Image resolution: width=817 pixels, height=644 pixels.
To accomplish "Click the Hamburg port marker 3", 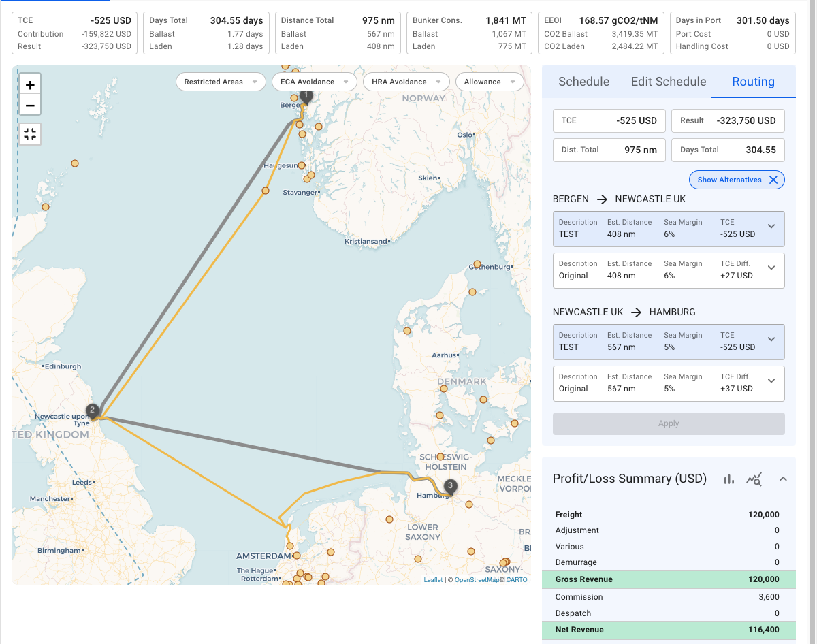I will tap(450, 486).
